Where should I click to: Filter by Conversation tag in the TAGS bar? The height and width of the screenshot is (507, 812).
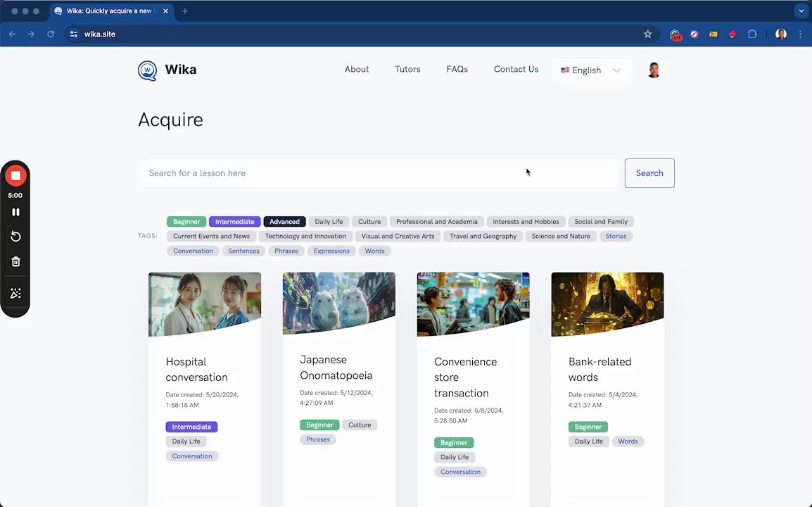click(x=194, y=251)
